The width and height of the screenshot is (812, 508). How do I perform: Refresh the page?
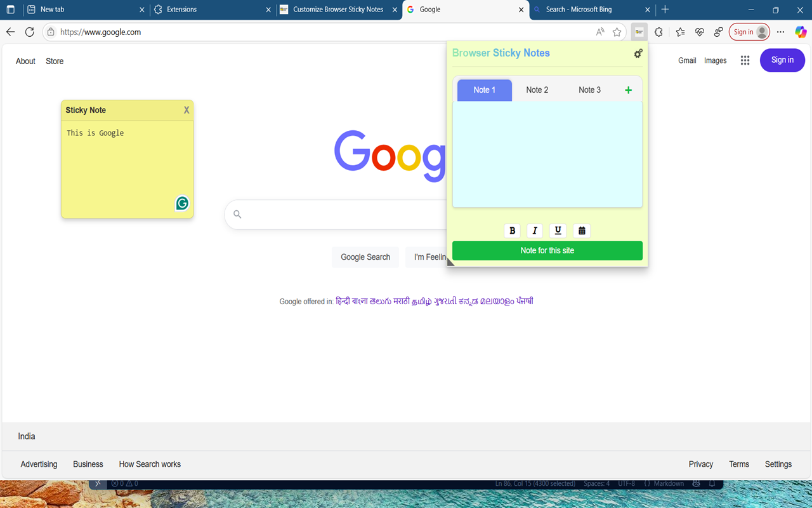point(29,32)
